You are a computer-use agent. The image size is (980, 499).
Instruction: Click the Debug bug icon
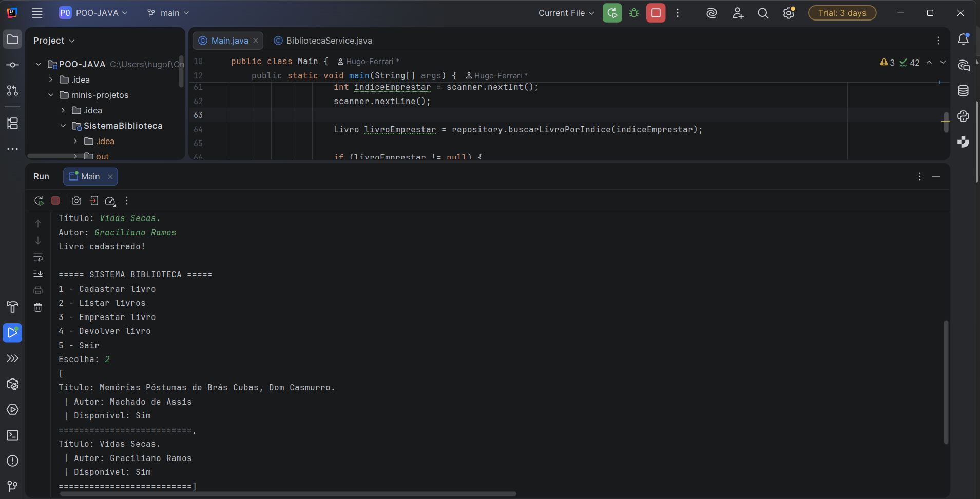(x=634, y=13)
